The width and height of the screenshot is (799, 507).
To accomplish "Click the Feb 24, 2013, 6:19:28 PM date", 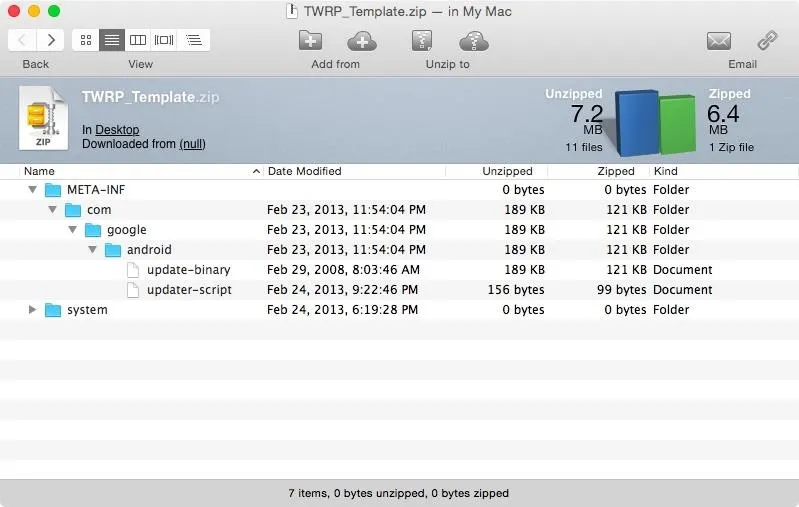I will pyautogui.click(x=342, y=310).
